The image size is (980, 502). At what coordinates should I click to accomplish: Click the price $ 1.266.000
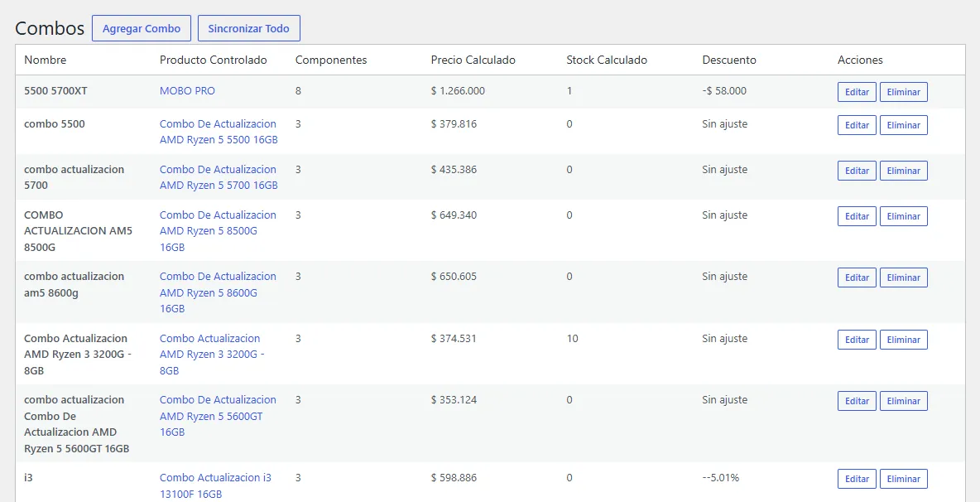click(x=458, y=90)
